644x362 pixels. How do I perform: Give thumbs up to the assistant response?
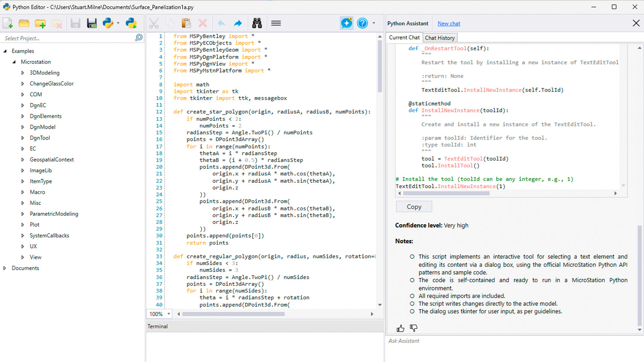point(400,328)
